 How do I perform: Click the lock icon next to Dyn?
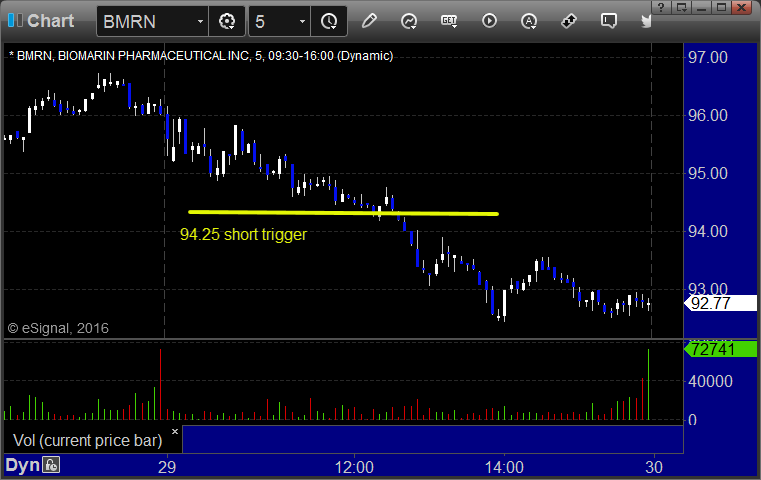(x=51, y=465)
